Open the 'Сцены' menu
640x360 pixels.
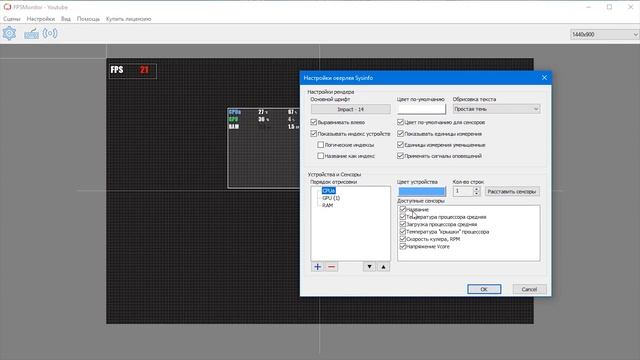(x=12, y=19)
